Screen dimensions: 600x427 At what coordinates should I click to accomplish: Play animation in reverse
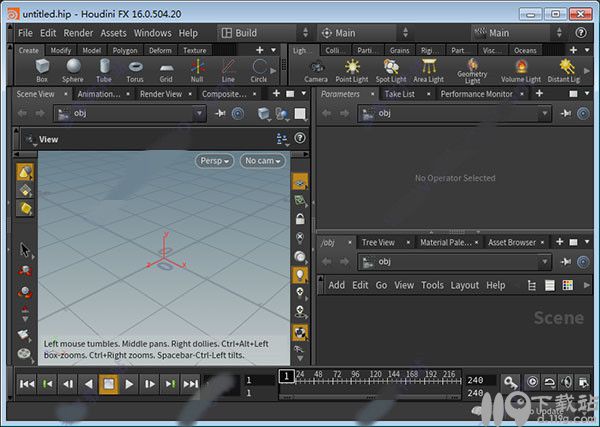(88, 384)
